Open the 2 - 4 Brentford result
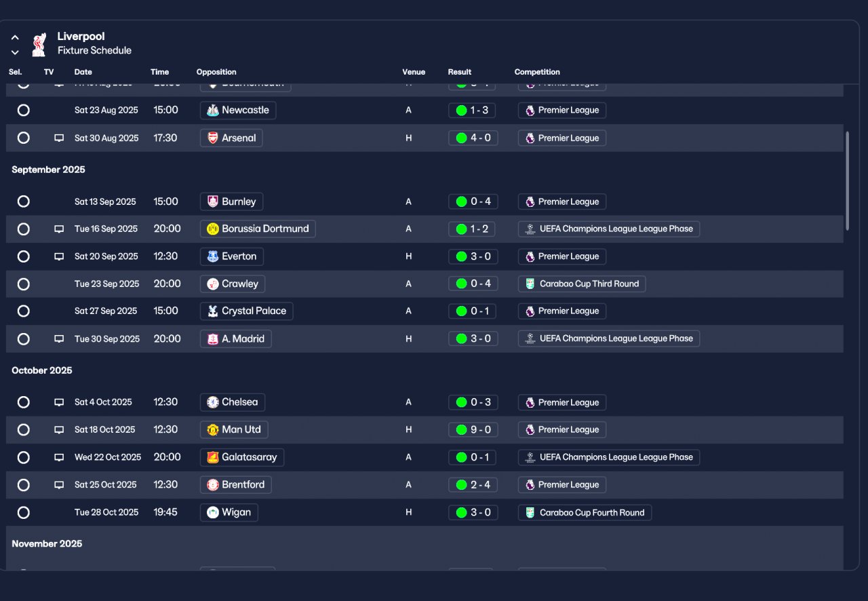 click(x=473, y=484)
